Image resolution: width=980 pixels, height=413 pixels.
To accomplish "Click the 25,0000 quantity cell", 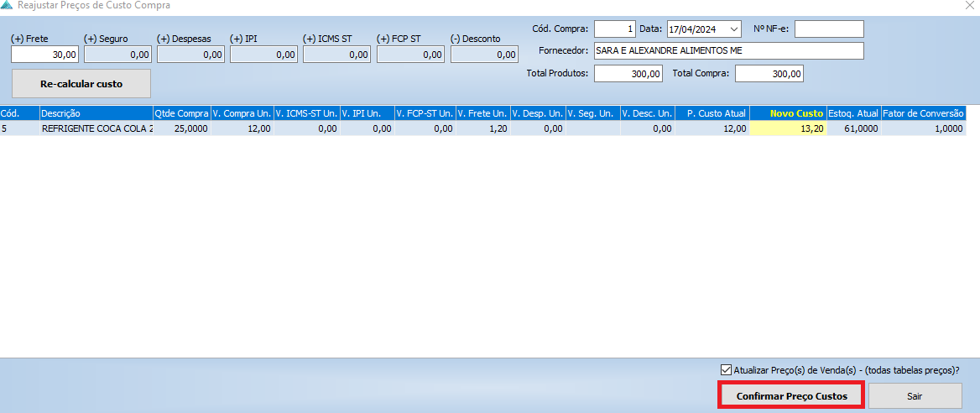I will pos(182,128).
